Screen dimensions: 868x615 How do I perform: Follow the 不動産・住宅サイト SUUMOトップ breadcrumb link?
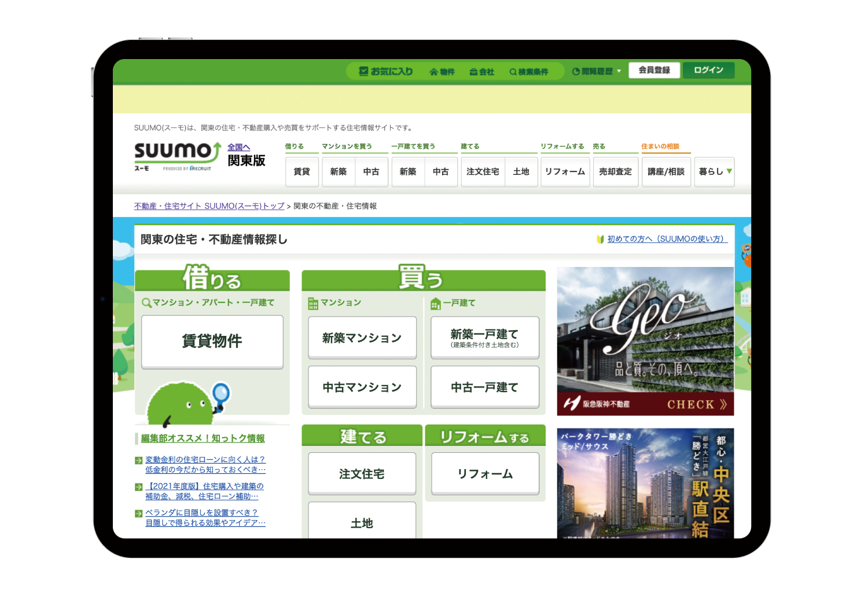coord(209,206)
